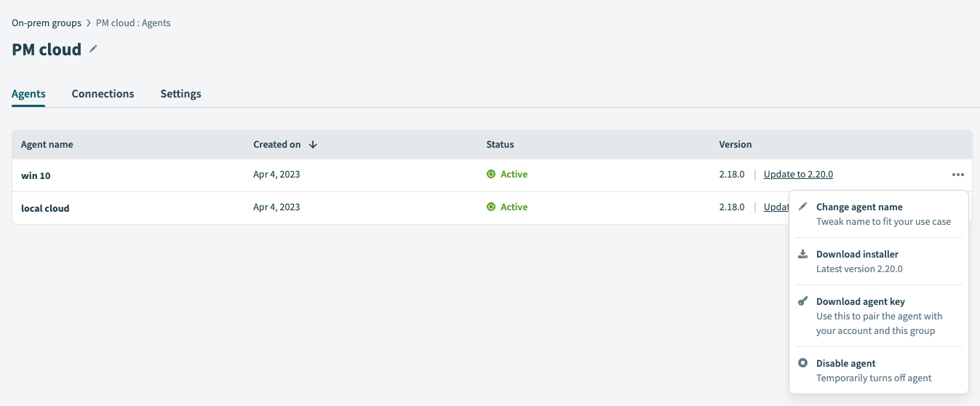Click the download icon for Download installer
Screen dimensions: 980x406
[x=803, y=254]
